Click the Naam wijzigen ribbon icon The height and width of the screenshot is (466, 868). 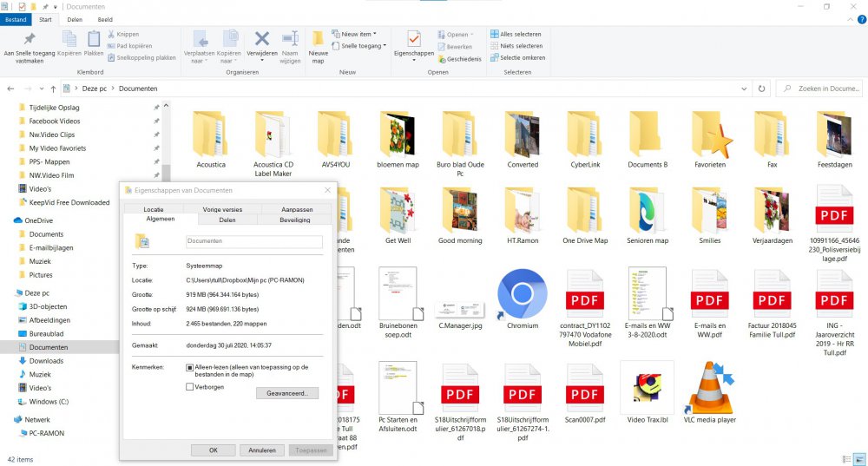290,45
